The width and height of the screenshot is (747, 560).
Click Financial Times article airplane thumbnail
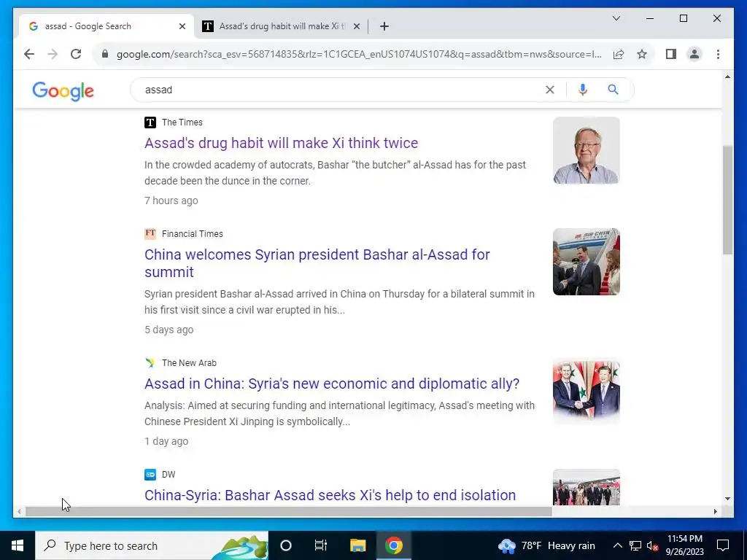click(x=586, y=262)
